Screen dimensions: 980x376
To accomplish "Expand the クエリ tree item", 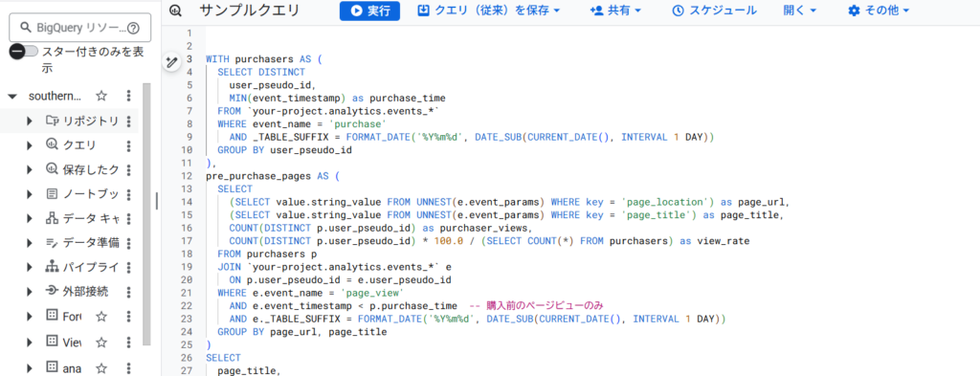I will [29, 145].
